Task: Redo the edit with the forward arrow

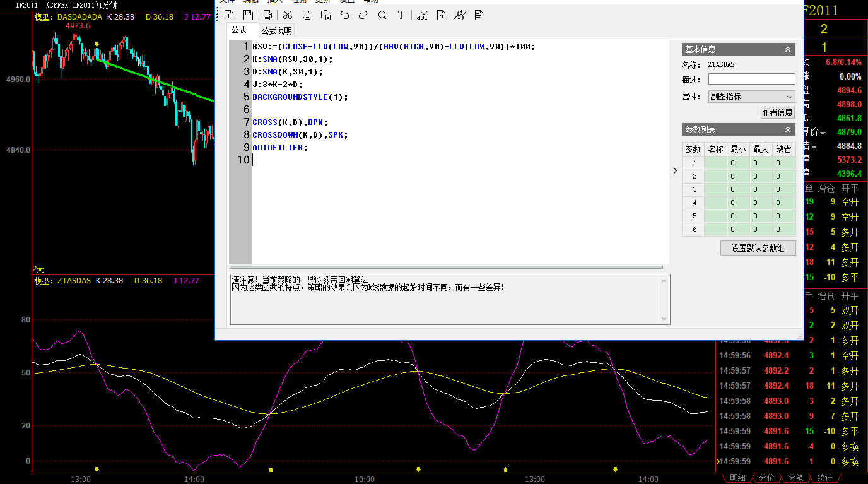Action: pos(363,15)
